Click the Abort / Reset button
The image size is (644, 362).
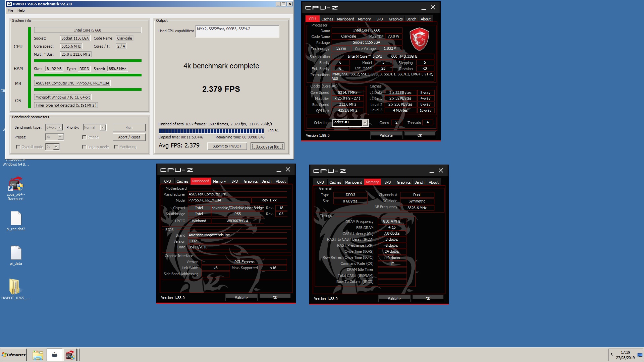[129, 137]
